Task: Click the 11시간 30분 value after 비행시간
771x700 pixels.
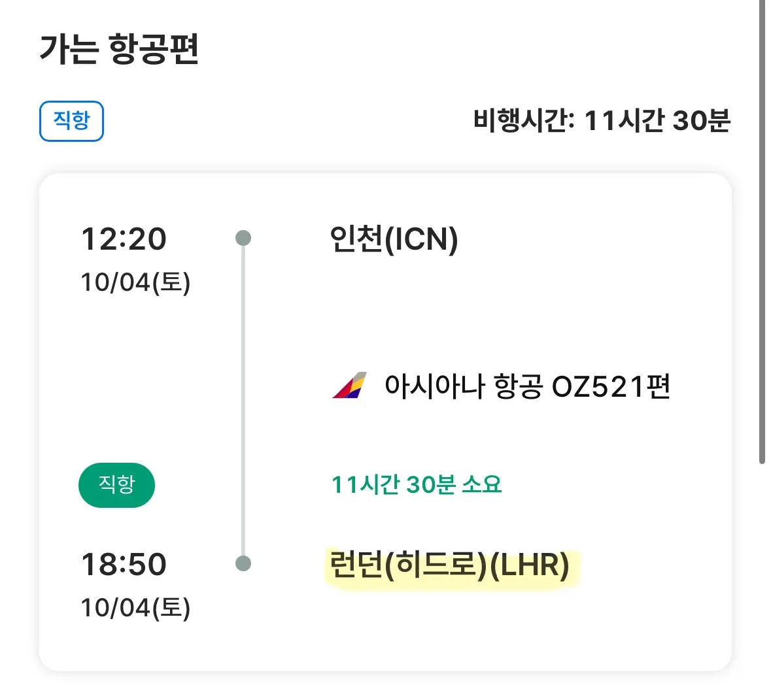Action: pyautogui.click(x=657, y=121)
